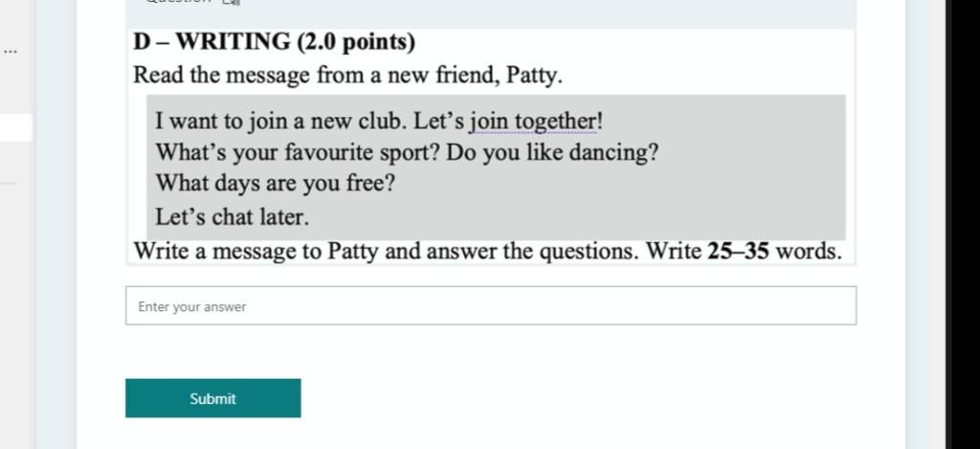Click the underlined "join together" phrase
Image resolution: width=980 pixels, height=449 pixels.
(535, 122)
